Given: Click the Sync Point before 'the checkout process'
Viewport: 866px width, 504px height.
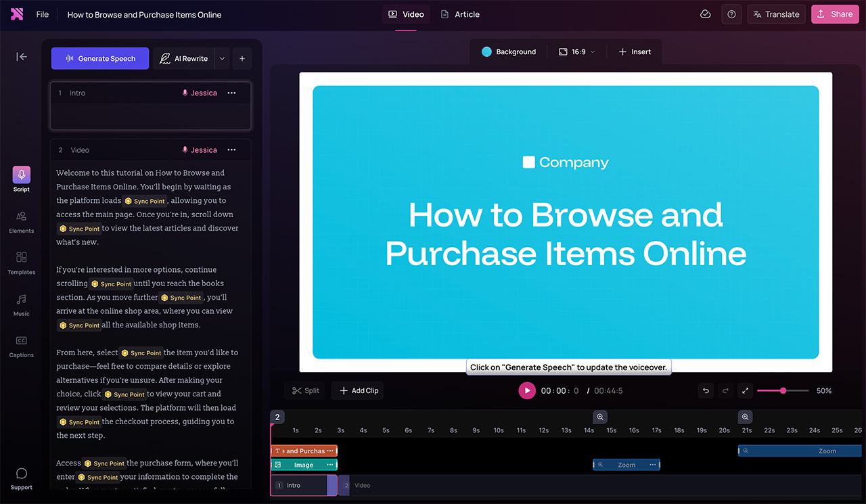Looking at the screenshot, I should 80,422.
